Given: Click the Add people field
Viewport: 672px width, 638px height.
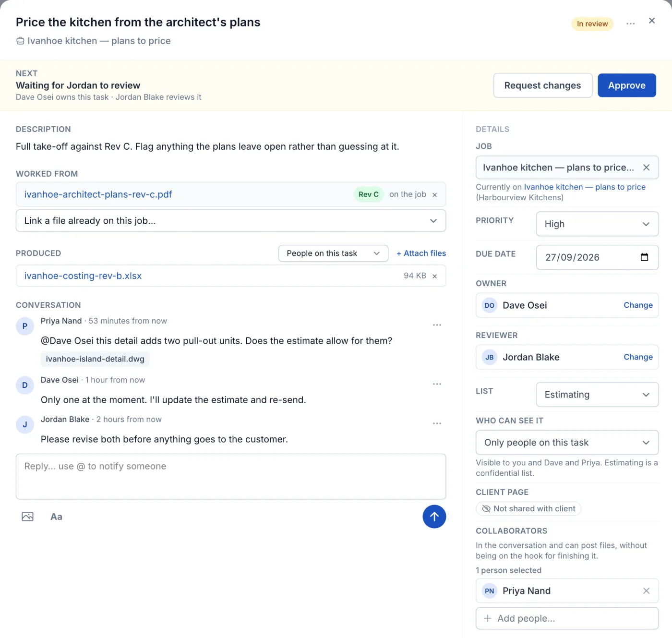Looking at the screenshot, I should pyautogui.click(x=567, y=618).
